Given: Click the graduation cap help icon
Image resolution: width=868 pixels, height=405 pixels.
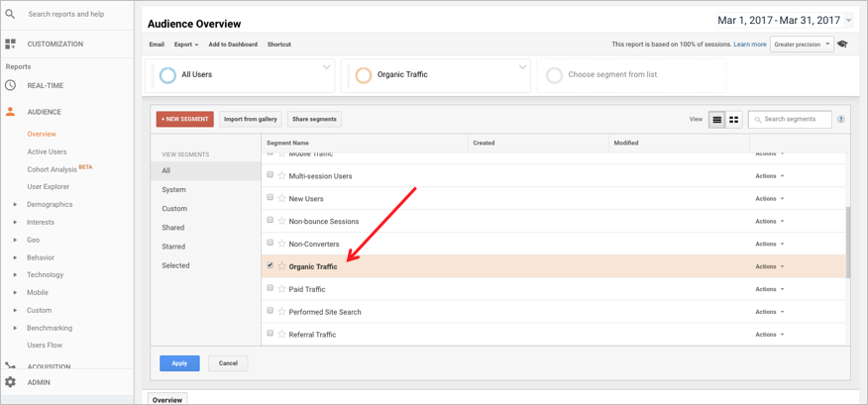Looking at the screenshot, I should tap(843, 45).
